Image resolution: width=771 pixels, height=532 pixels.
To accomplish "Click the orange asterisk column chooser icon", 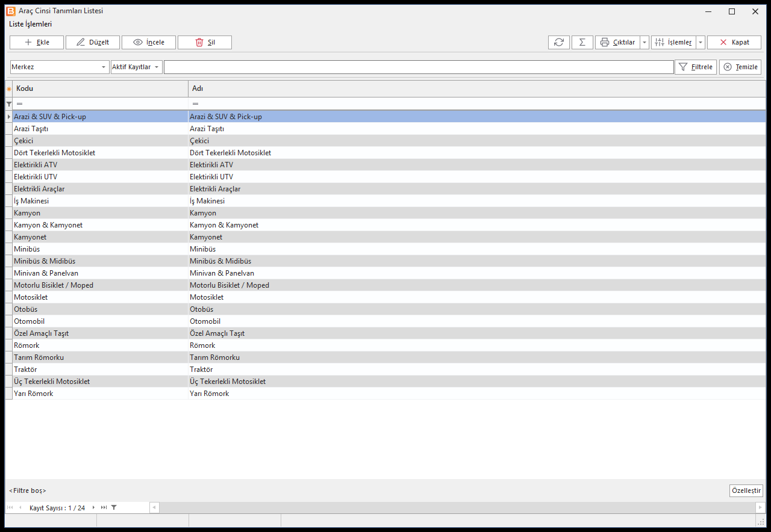I will 8,88.
